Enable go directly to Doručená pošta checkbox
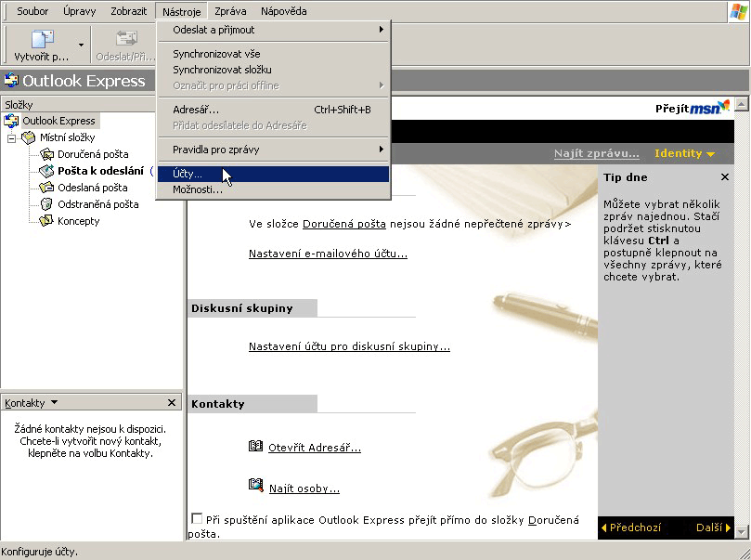Viewport: 751px width, 560px height. click(196, 518)
